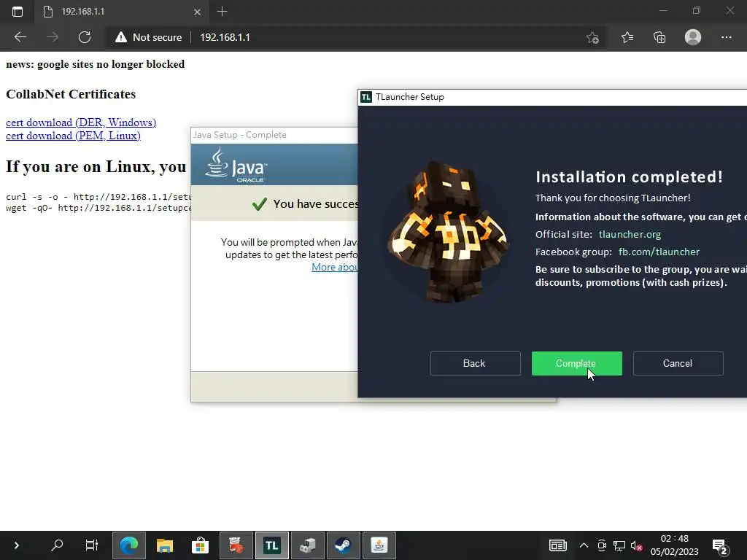
Task: Open cert download (DER, Windows) link
Action: [x=81, y=122]
